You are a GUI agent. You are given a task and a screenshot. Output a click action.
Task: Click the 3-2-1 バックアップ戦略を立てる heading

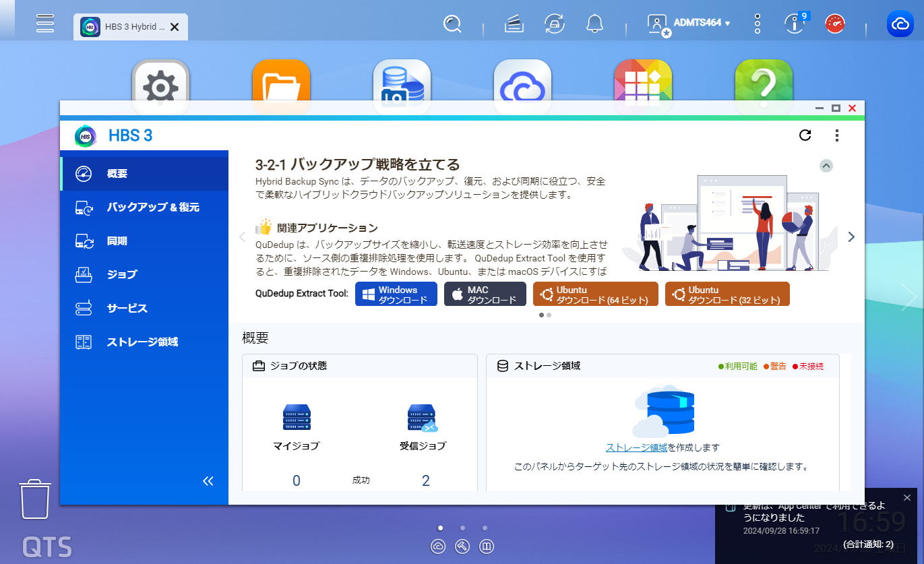(357, 164)
